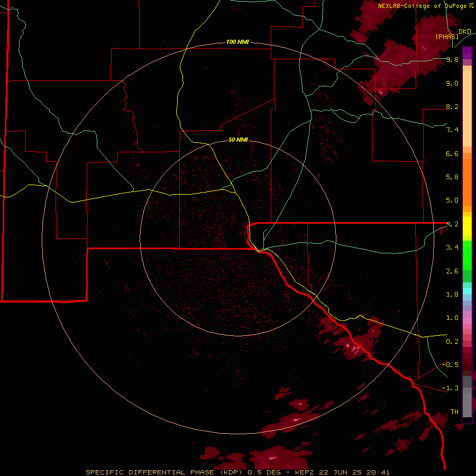
Task: Click the 1.8 scale value
Action: point(452,295)
